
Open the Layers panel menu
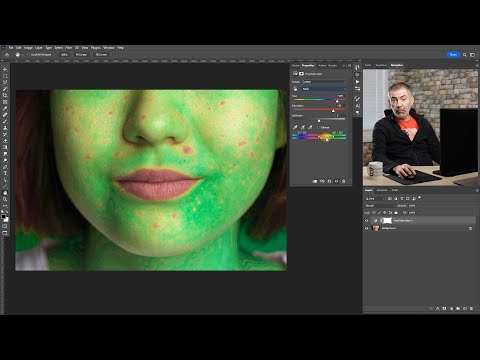[x=477, y=190]
